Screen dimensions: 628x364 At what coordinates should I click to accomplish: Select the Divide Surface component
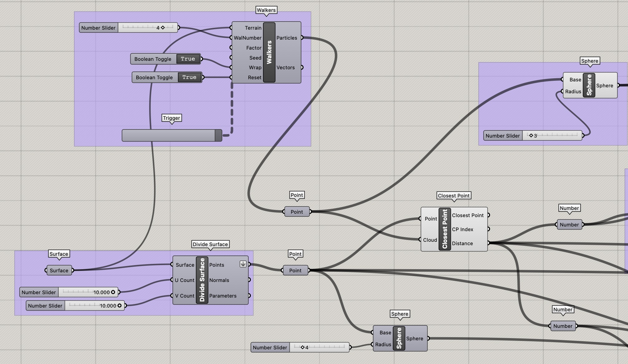click(201, 280)
